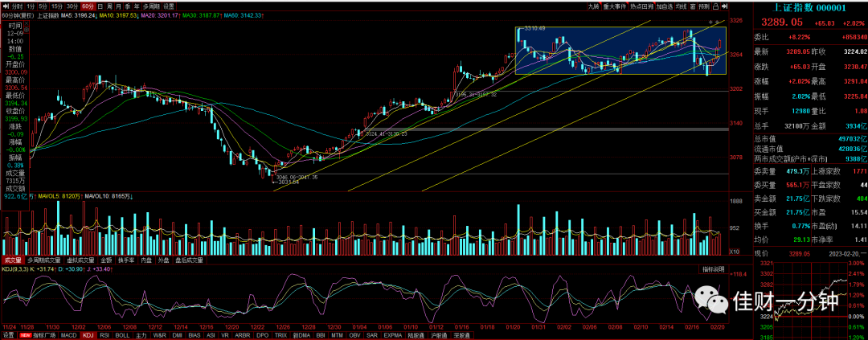Select the 虚拟成交量 tab
Viewport: 868px width, 340px height.
point(81,259)
